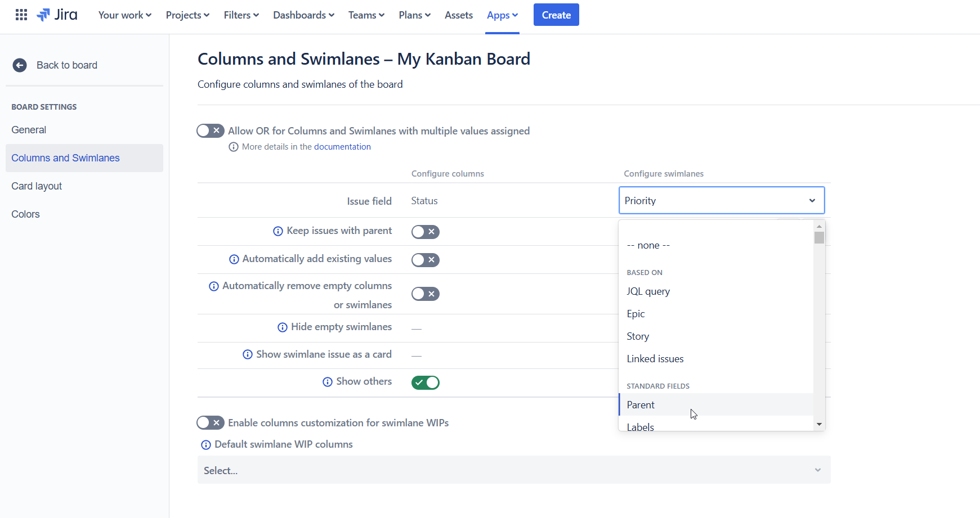Click the info icon next to Show others
The width and height of the screenshot is (980, 518).
coord(328,381)
